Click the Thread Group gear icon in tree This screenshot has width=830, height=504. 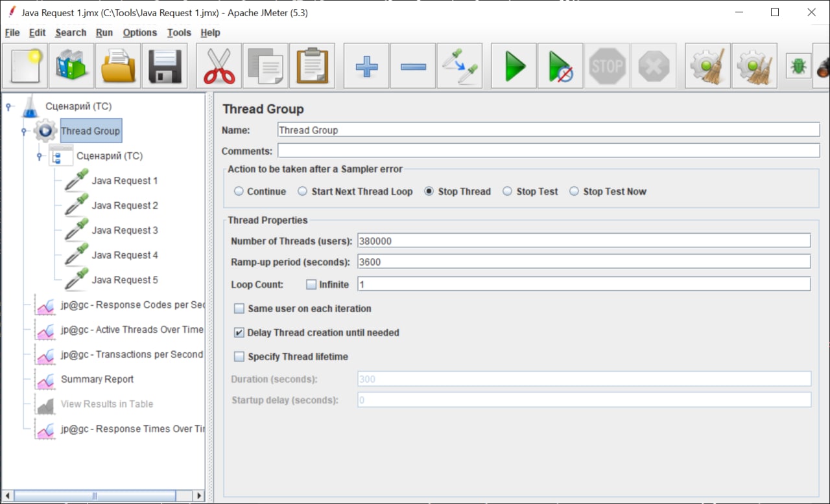pos(45,131)
